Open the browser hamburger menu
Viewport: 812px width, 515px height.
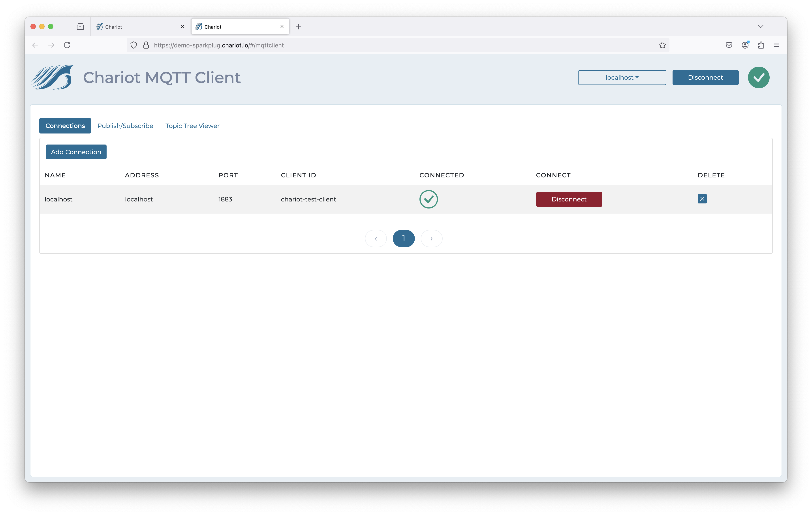777,45
